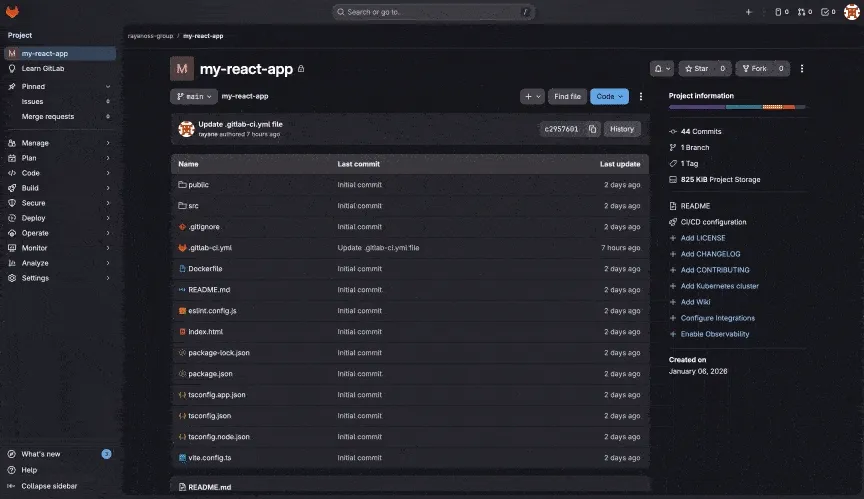Collapse the sidebar
This screenshot has width=864, height=499.
tap(48, 486)
